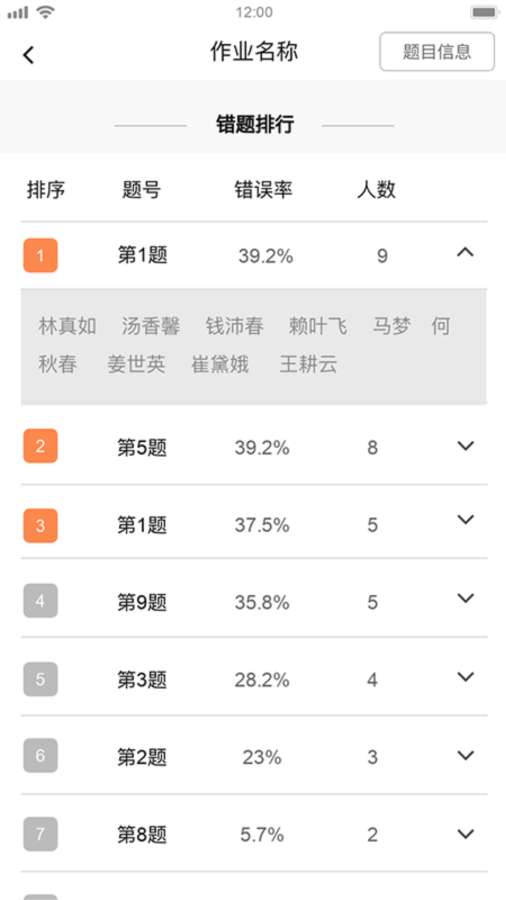
Task: Expand the 第9题 row chevron
Action: coord(465,598)
